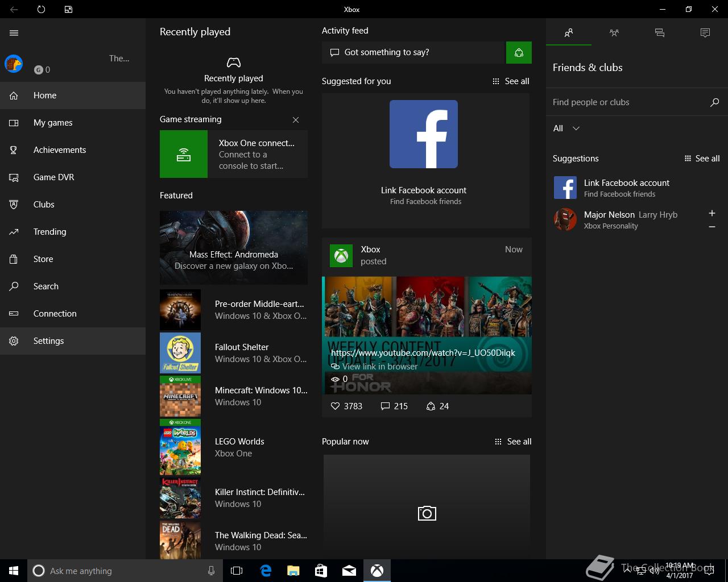728x582 pixels.
Task: Open The Walking Dead game tile
Action: point(234,541)
